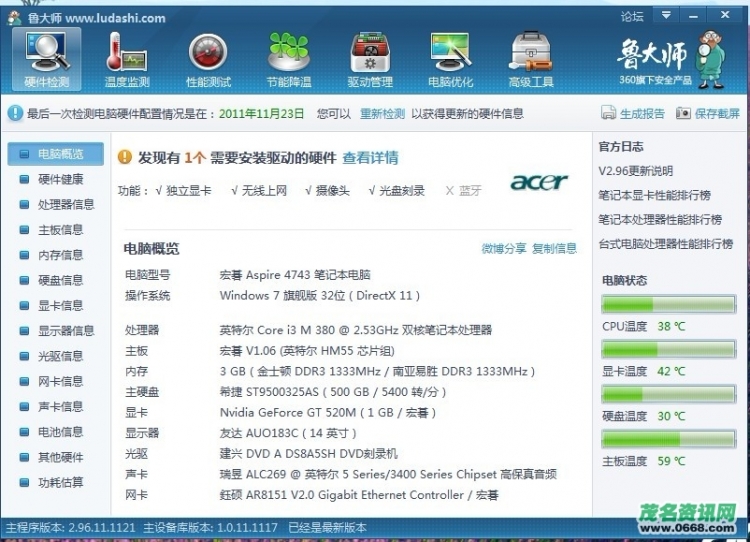Click the 保存截屏 camera icon
Image resolution: width=750 pixels, height=542 pixels.
[x=683, y=113]
